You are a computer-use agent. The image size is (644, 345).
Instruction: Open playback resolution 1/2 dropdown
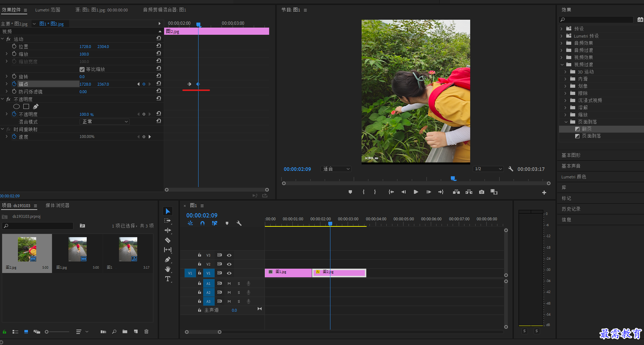[488, 169]
